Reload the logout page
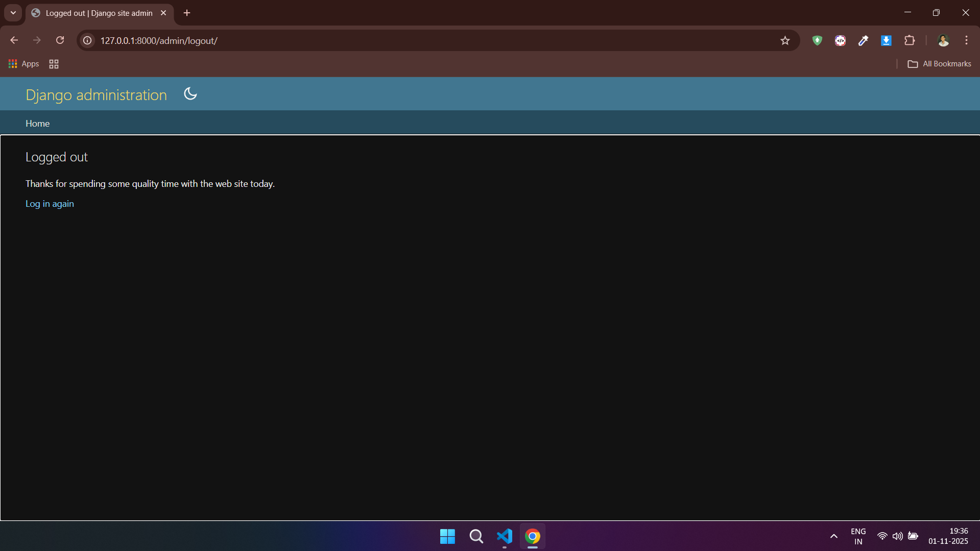Screen dimensions: 980x551 pyautogui.click(x=60, y=40)
